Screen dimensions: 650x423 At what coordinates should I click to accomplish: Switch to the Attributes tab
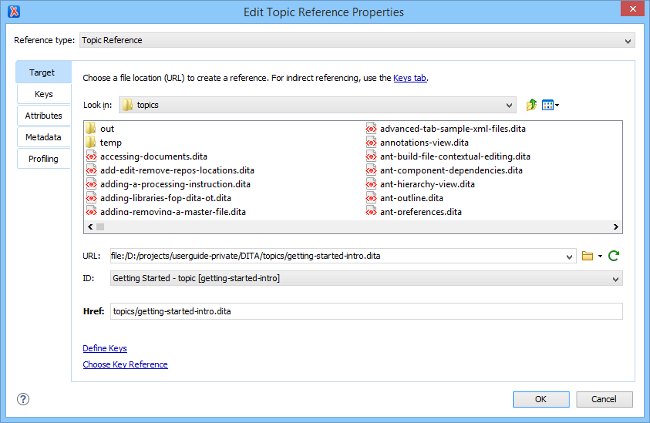[44, 116]
